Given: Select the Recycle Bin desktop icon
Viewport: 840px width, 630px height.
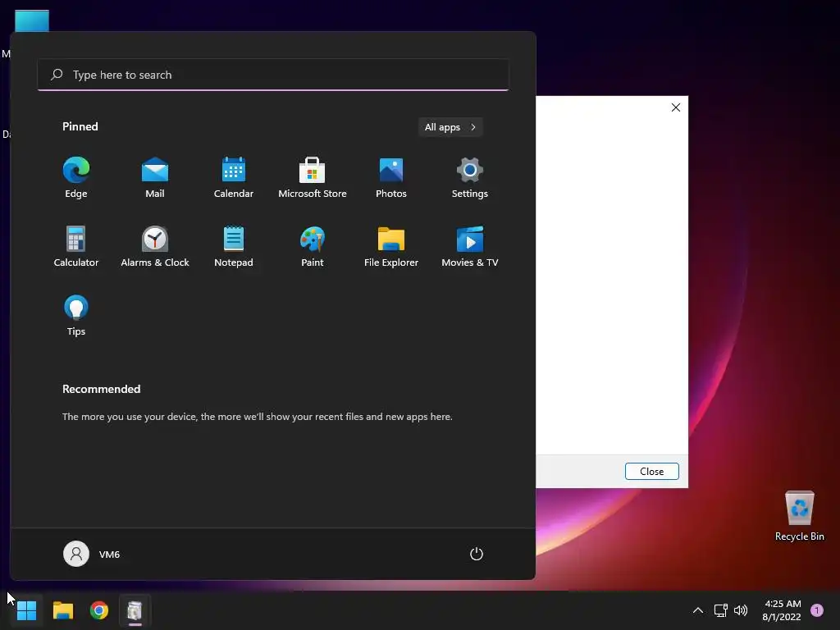Looking at the screenshot, I should [x=799, y=517].
